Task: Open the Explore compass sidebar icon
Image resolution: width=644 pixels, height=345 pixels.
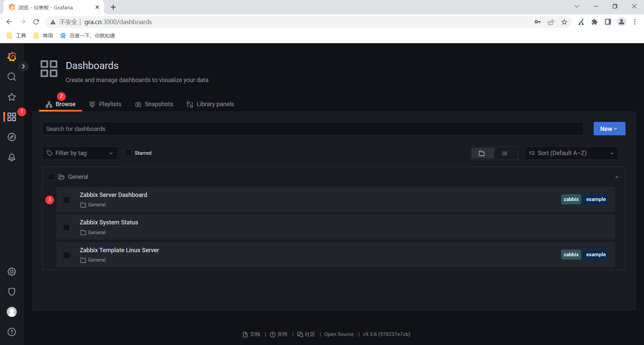Action: pos(12,137)
